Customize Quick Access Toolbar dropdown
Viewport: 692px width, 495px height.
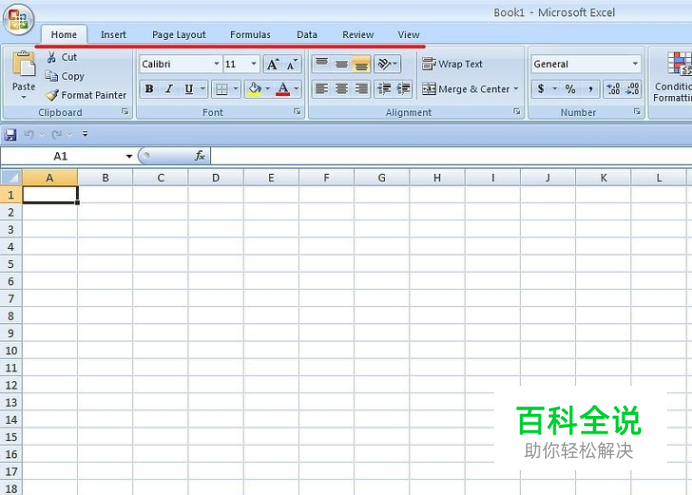tap(85, 134)
